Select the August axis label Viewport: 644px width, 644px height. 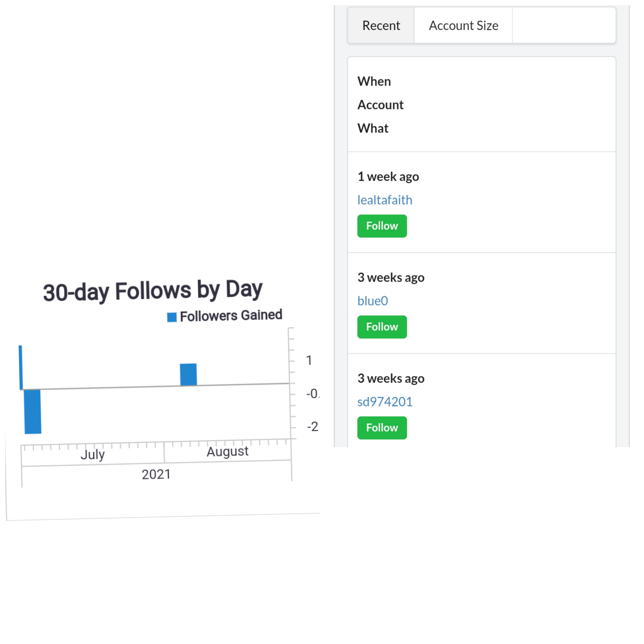point(227,452)
